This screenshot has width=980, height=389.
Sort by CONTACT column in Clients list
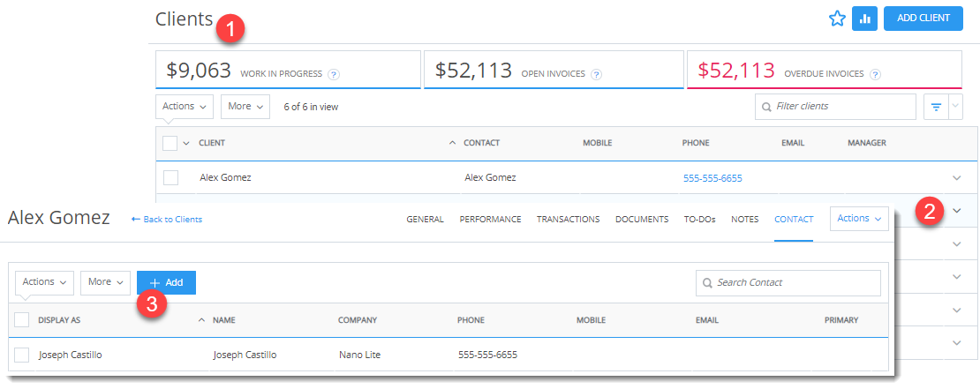click(481, 143)
